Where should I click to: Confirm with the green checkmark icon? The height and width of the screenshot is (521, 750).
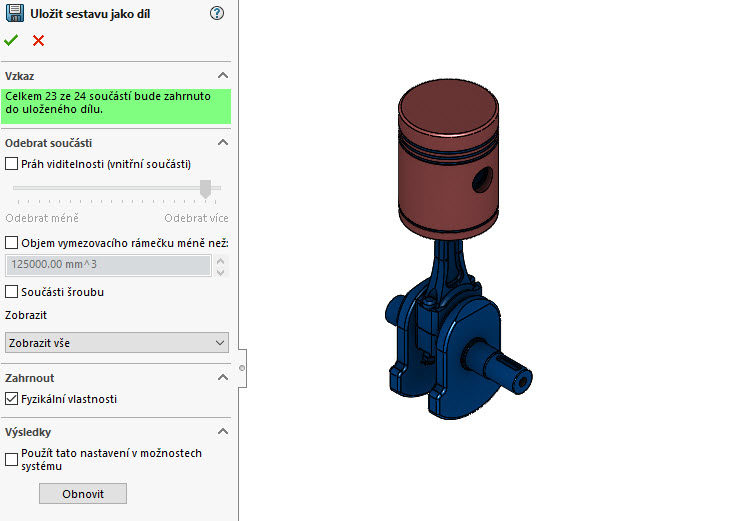[x=11, y=40]
